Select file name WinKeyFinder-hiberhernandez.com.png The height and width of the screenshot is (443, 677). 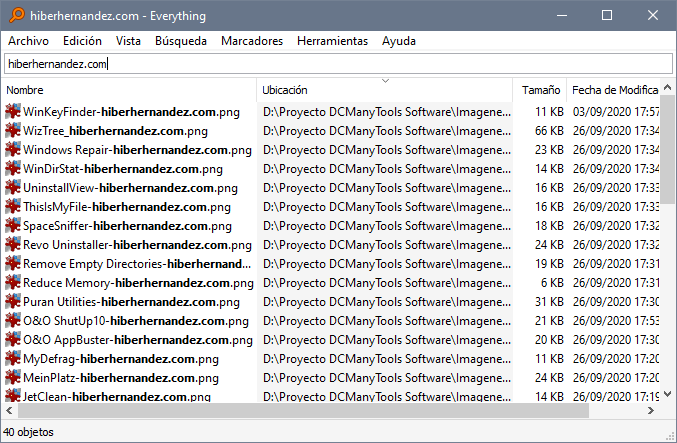coord(131,112)
